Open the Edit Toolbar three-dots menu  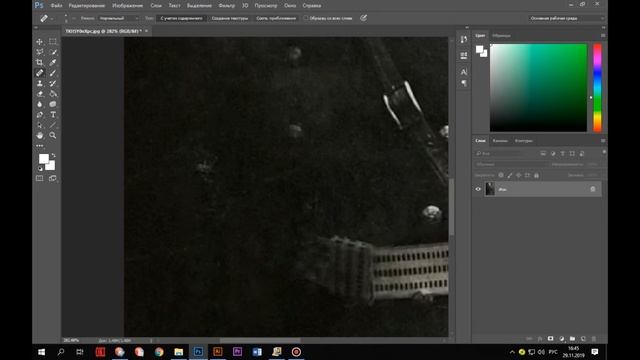pos(40,146)
